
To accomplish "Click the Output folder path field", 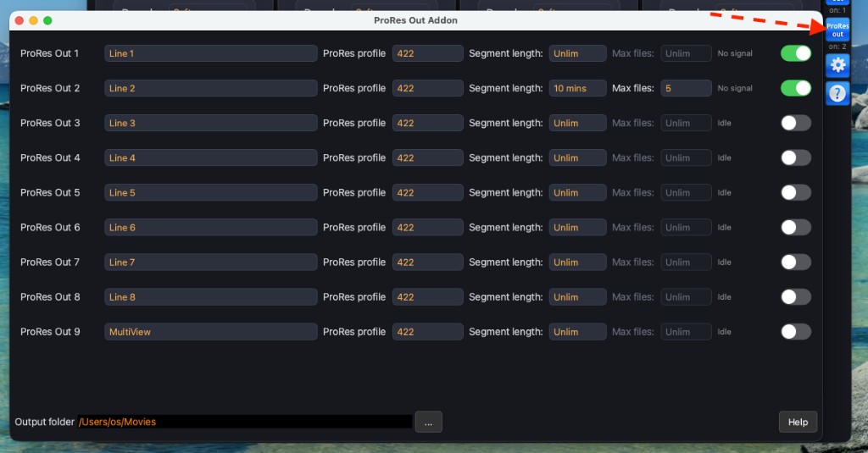I will pos(245,422).
